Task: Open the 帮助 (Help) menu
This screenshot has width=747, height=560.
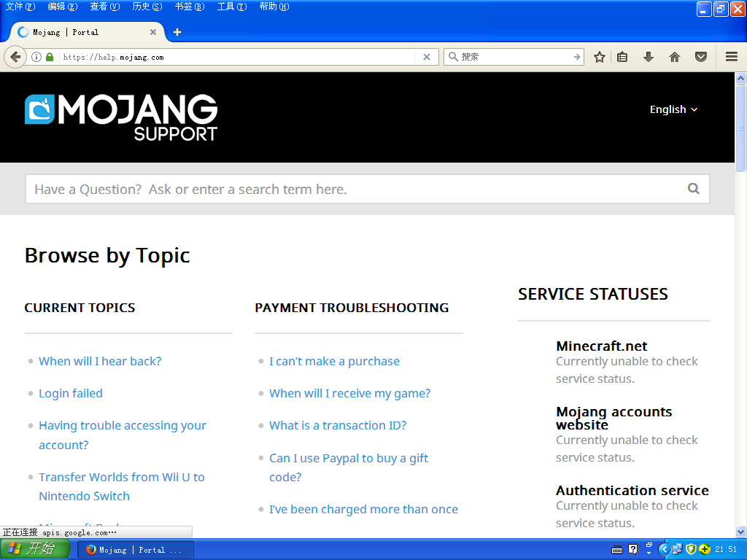Action: click(x=274, y=7)
